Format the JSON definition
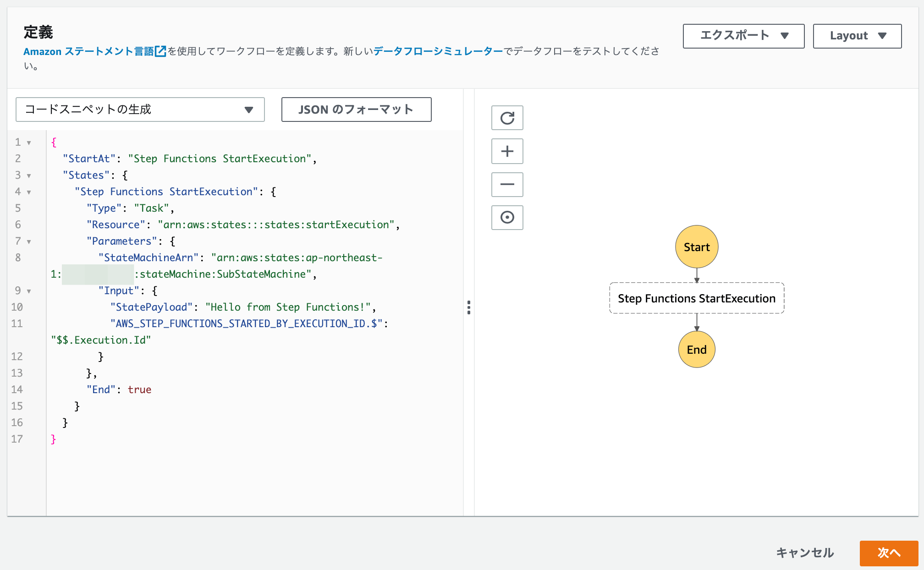924x570 pixels. [x=356, y=110]
